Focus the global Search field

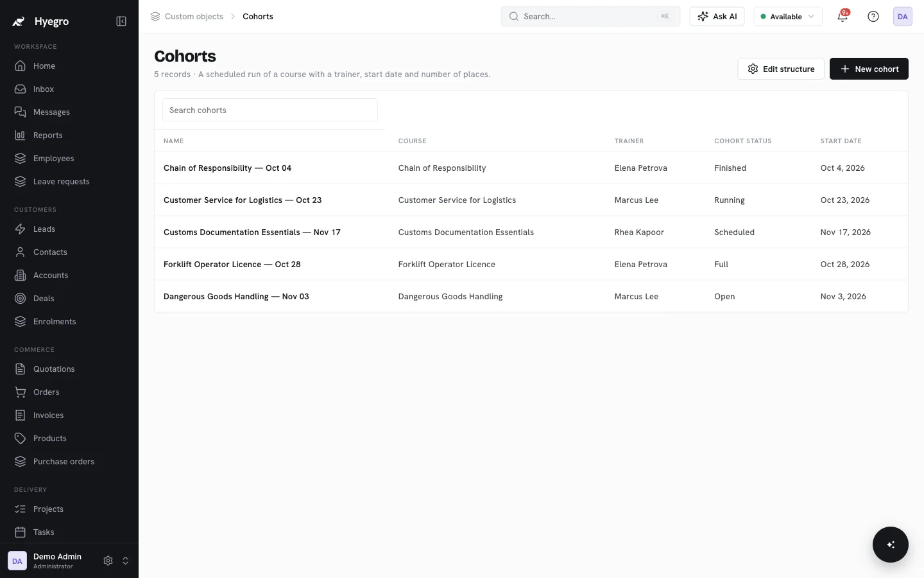click(x=590, y=17)
